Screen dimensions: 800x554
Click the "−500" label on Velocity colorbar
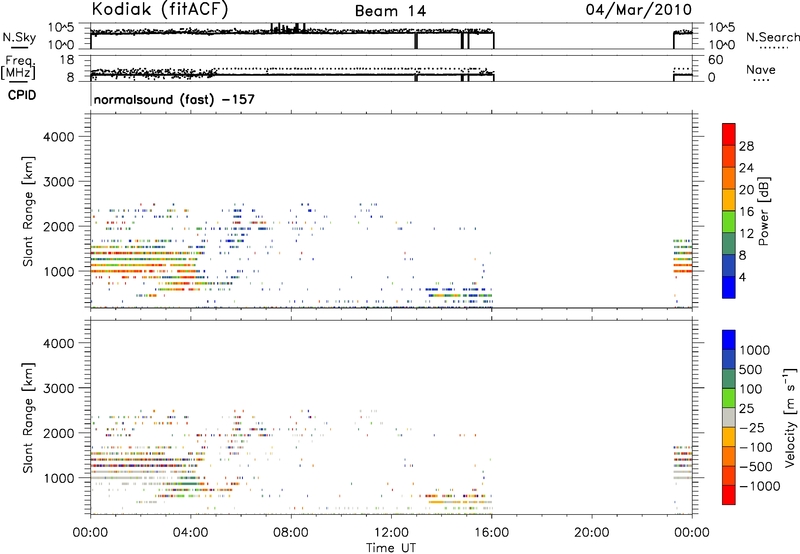pos(756,466)
